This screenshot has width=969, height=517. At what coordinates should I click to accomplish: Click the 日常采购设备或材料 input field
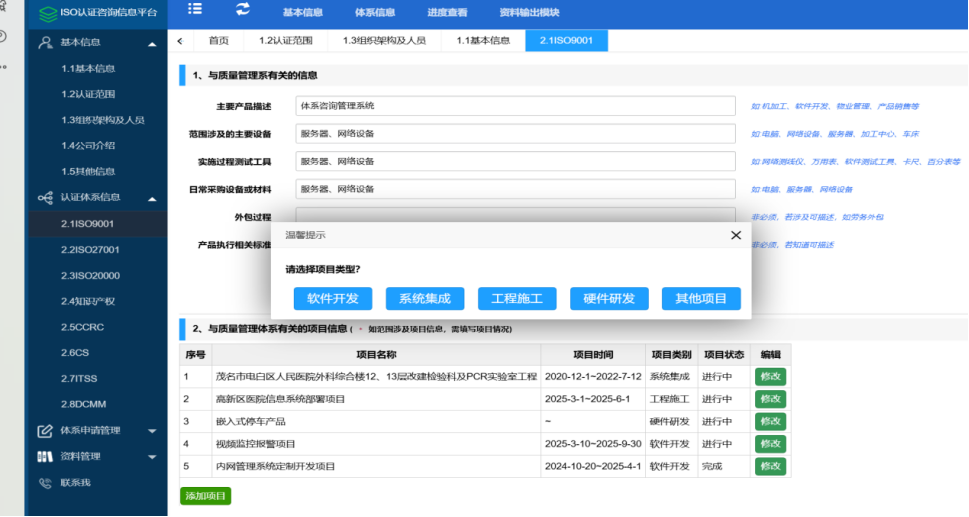point(515,190)
